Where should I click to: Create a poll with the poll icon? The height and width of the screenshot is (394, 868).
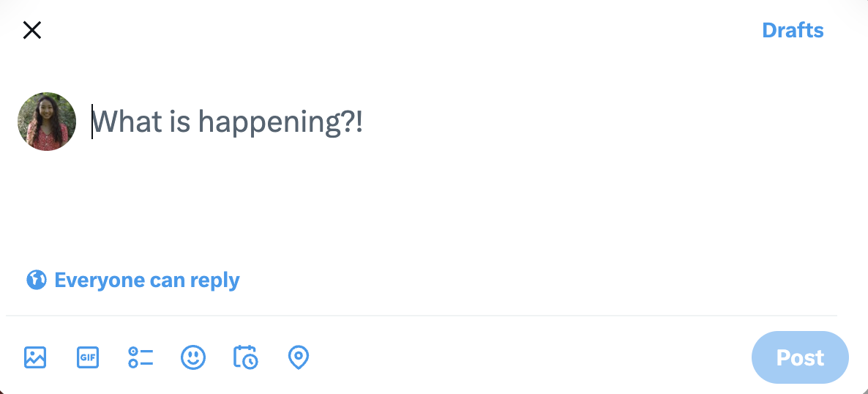(x=140, y=357)
